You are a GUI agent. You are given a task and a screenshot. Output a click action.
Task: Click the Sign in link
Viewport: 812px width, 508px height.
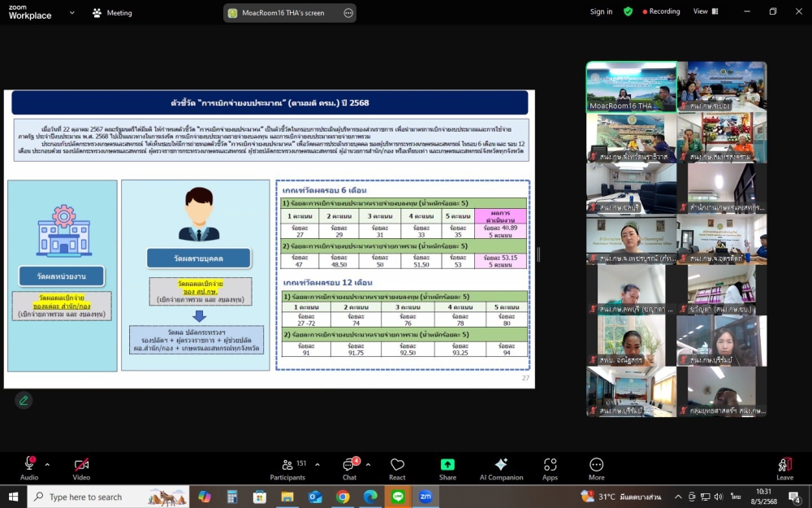601,11
